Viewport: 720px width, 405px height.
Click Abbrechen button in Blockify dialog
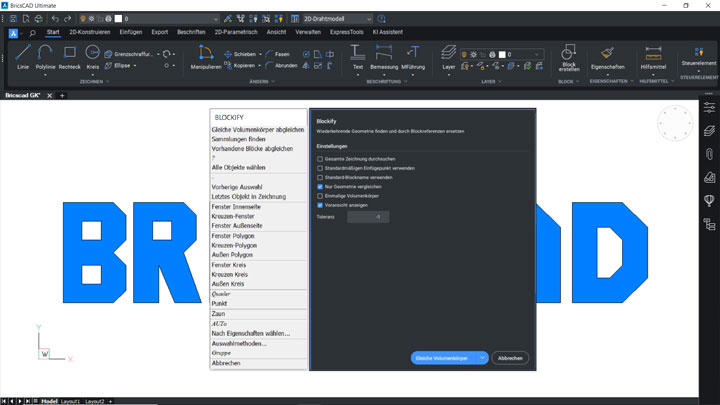(x=510, y=358)
